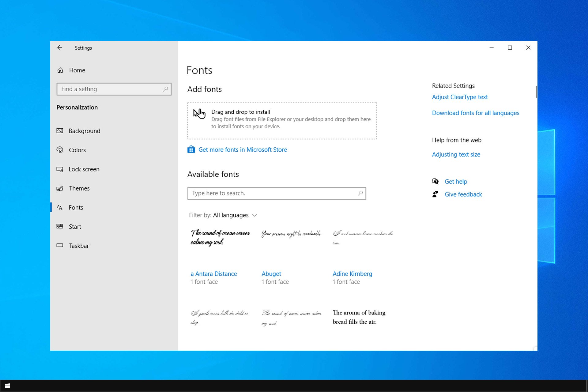Click the Taskbar sidebar icon

(x=59, y=245)
